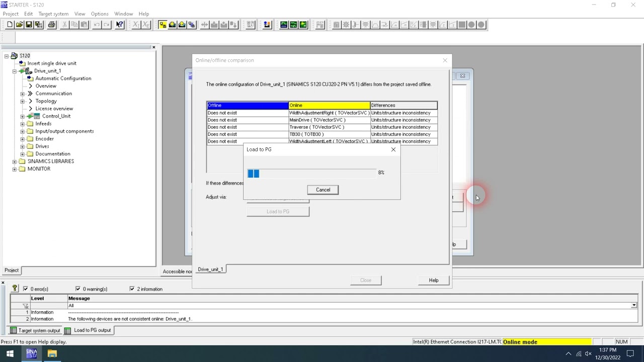
Task: Click the filter icon in message header
Action: 26,306
